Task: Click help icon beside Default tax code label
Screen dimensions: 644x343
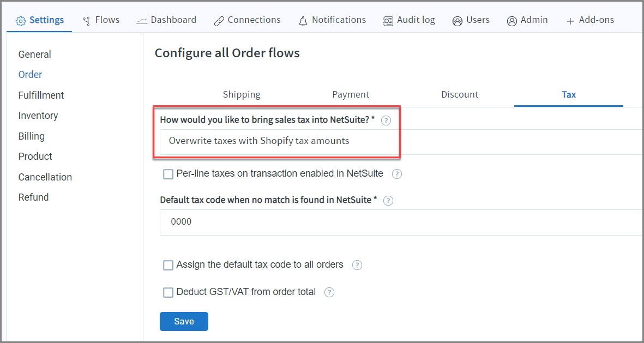Action: [x=388, y=201]
